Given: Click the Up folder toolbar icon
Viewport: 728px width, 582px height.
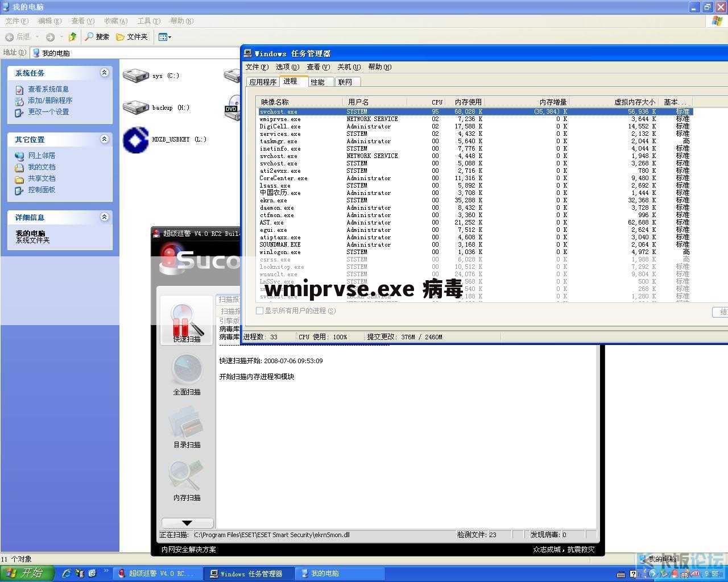Looking at the screenshot, I should 72,37.
